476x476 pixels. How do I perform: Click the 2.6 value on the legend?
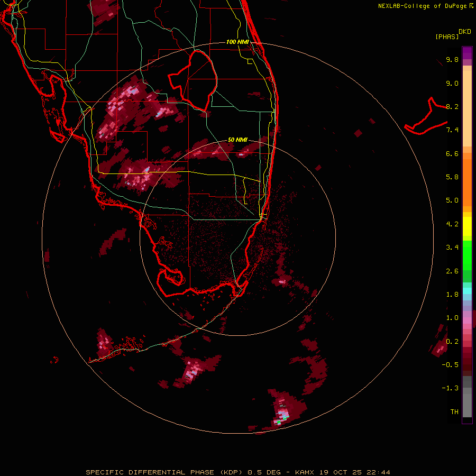(452, 271)
